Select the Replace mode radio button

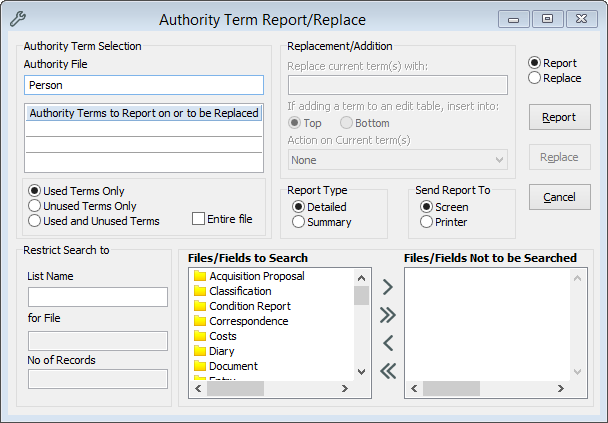pos(534,78)
